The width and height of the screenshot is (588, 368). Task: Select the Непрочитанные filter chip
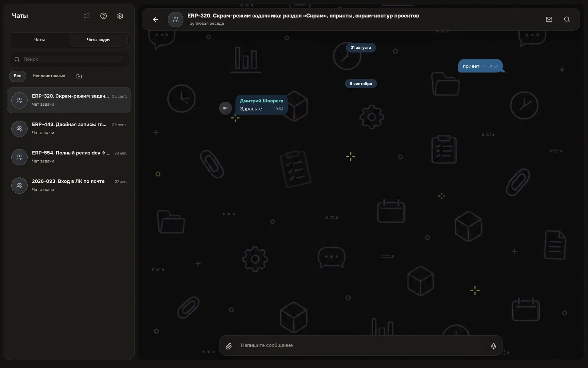click(49, 76)
